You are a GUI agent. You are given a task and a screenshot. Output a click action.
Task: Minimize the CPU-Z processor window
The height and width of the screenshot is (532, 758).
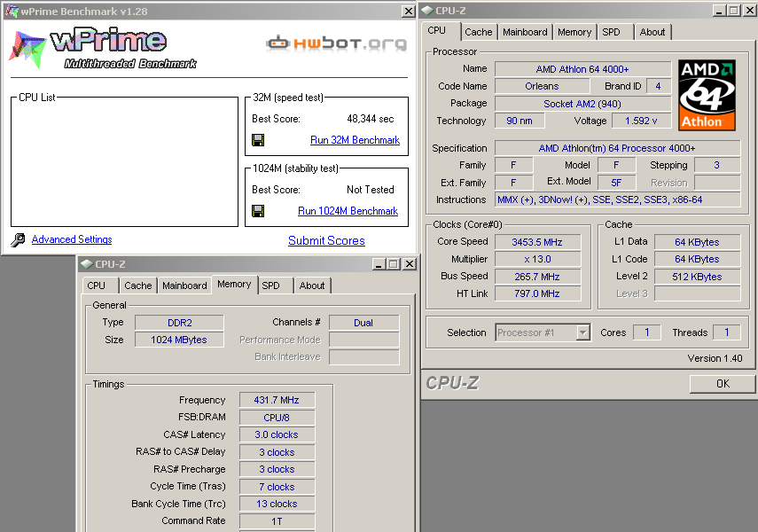[719, 11]
